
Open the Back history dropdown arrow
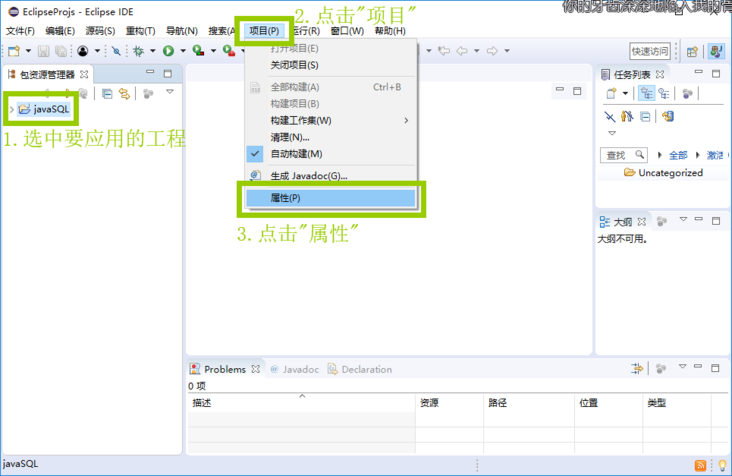pos(477,51)
